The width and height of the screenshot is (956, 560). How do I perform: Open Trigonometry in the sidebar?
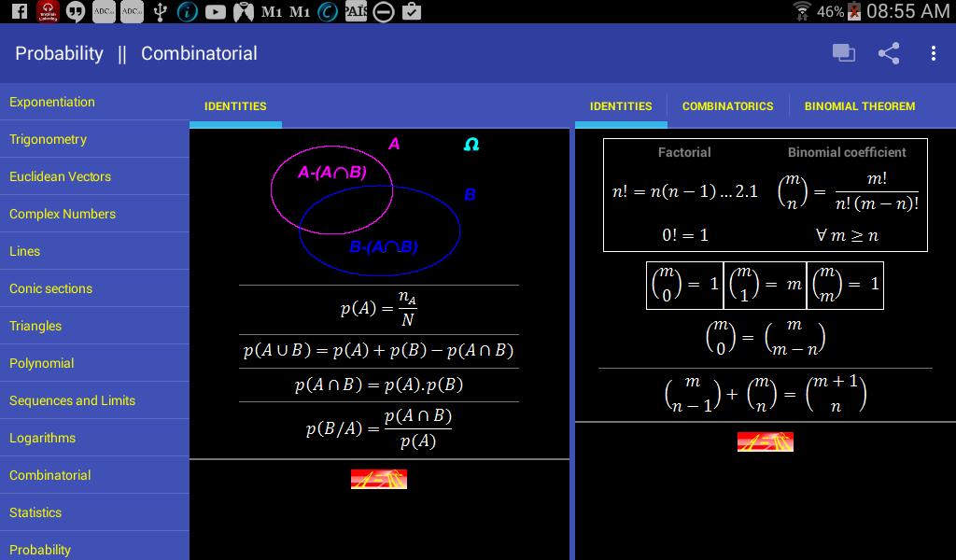coord(48,139)
